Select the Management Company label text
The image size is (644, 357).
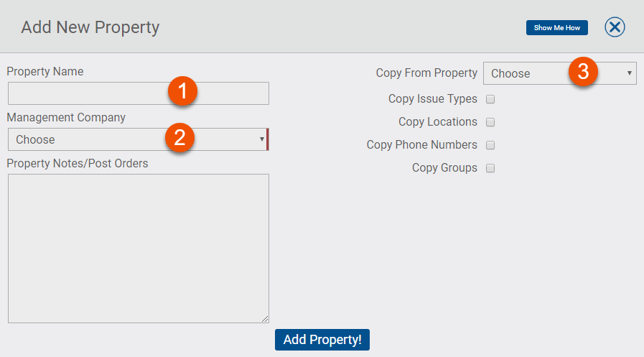66,117
